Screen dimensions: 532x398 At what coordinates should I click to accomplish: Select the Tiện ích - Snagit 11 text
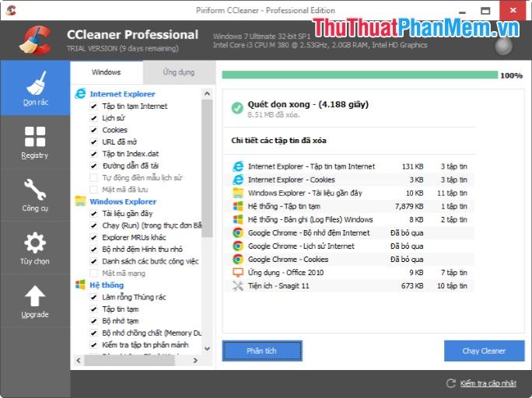click(x=278, y=286)
